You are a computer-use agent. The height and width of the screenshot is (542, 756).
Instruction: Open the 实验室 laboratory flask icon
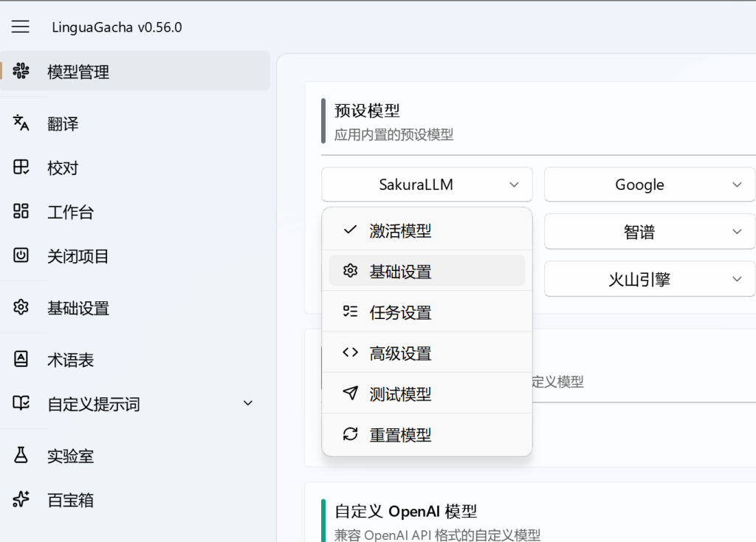pos(21,456)
